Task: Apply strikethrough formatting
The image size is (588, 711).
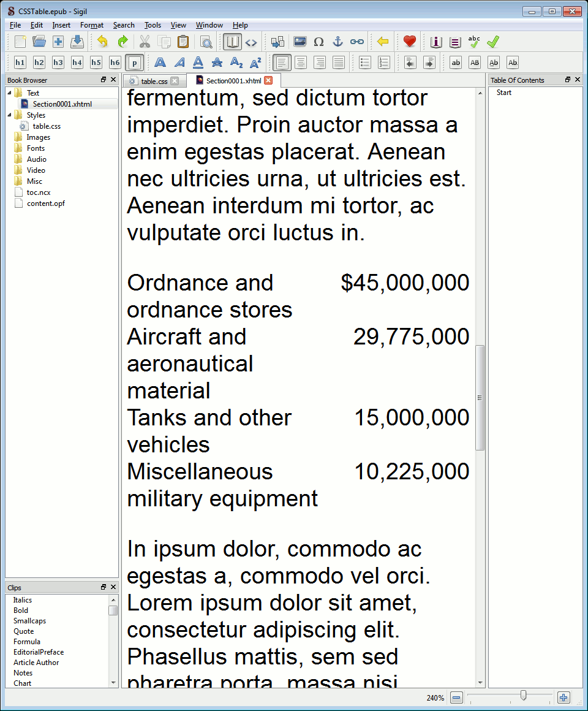Action: click(x=217, y=63)
